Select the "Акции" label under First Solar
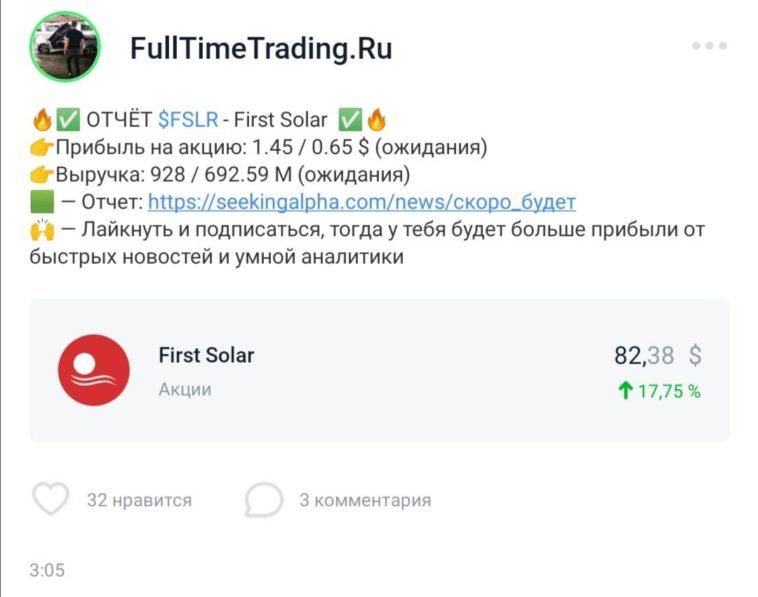Screen dimensions: 758x597 (x=185, y=389)
